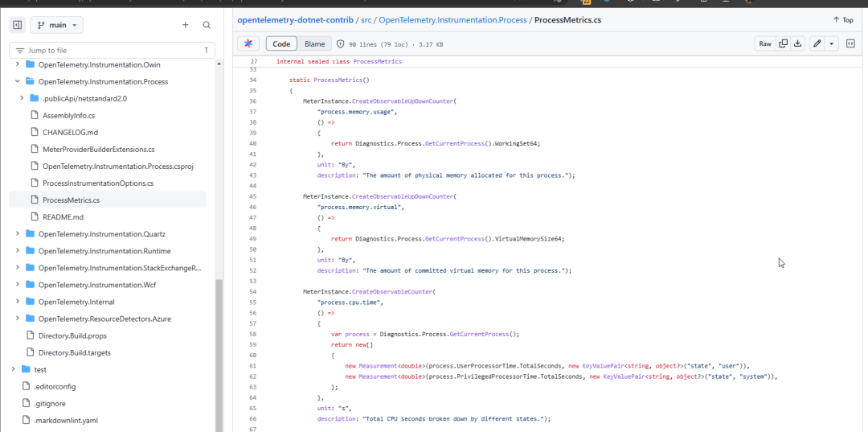Expand OpenTelemetry.Instrumentation.StackExchangeR... folder
The height and width of the screenshot is (432, 868).
[17, 268]
